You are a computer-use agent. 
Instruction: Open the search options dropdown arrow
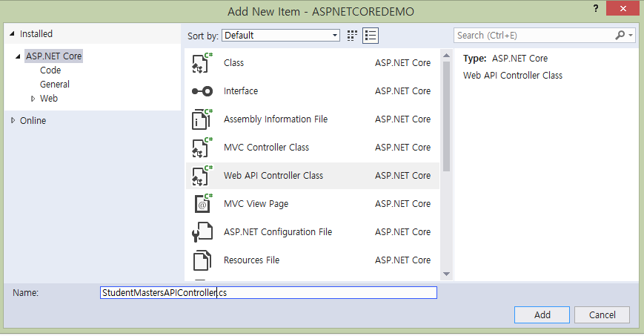631,36
